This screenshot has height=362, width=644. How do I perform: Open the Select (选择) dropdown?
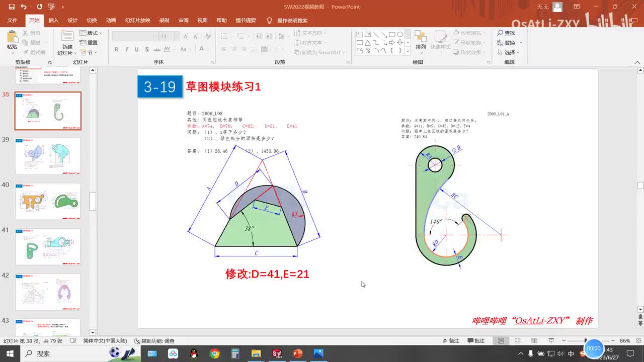tap(508, 52)
